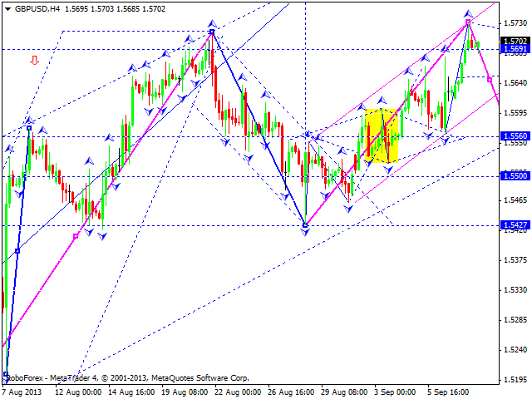Select magenta square on the forecast down line
Viewport: 532px width, 399px height.
pyautogui.click(x=490, y=80)
